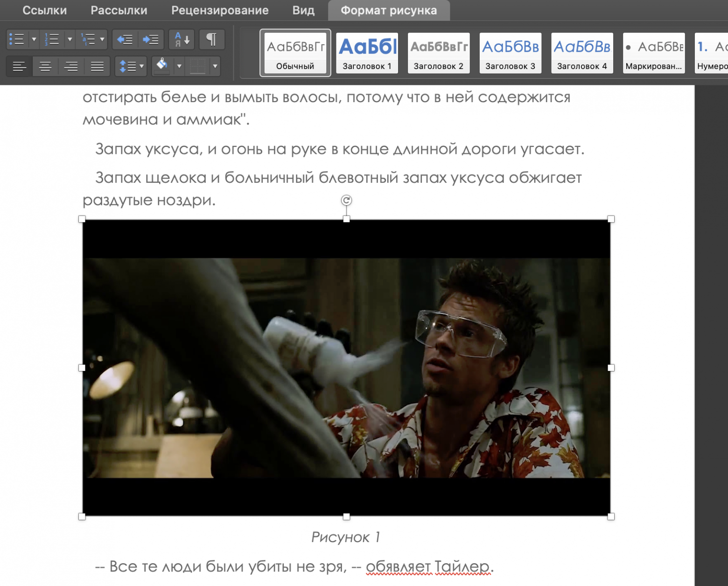Click the bottom-right picture resize handle
Screen dimensions: 728x586
[611, 516]
